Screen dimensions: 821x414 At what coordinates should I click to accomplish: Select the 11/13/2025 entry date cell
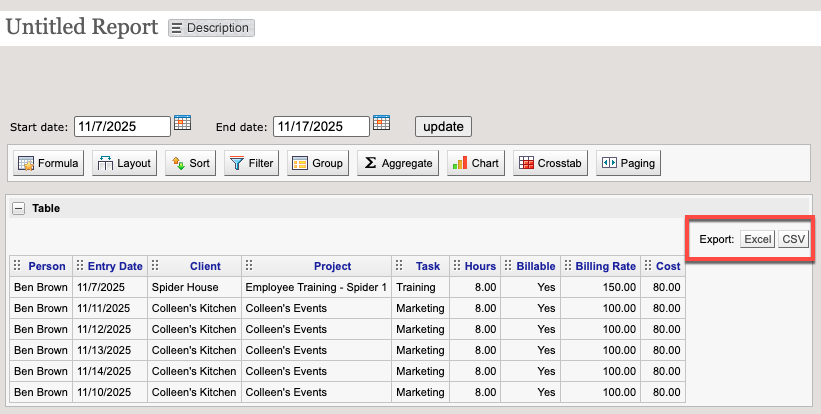click(110, 350)
